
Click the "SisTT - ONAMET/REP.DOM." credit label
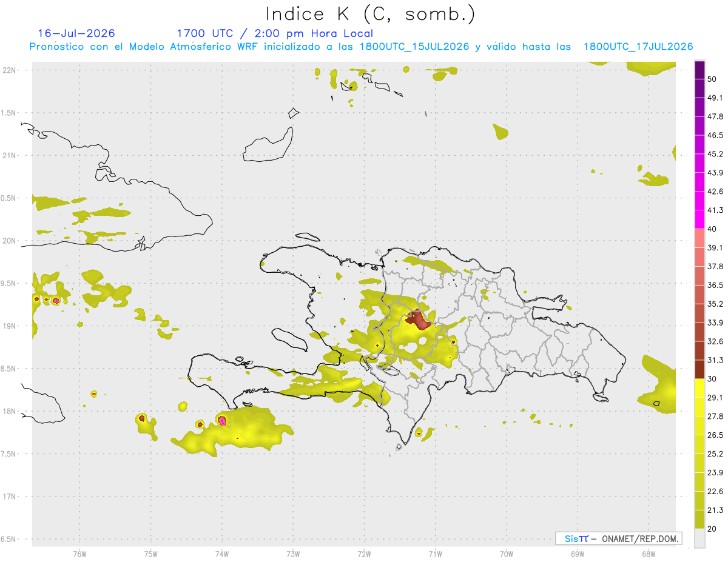618,538
